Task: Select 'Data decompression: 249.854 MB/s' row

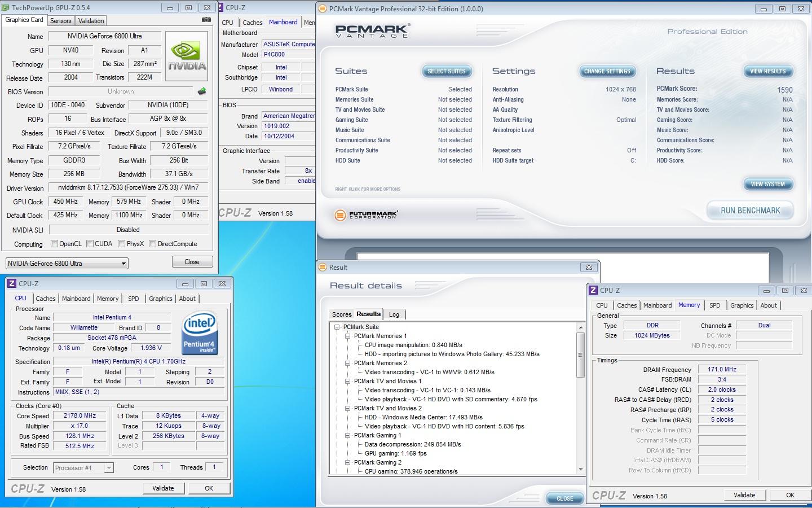Action: pyautogui.click(x=413, y=444)
